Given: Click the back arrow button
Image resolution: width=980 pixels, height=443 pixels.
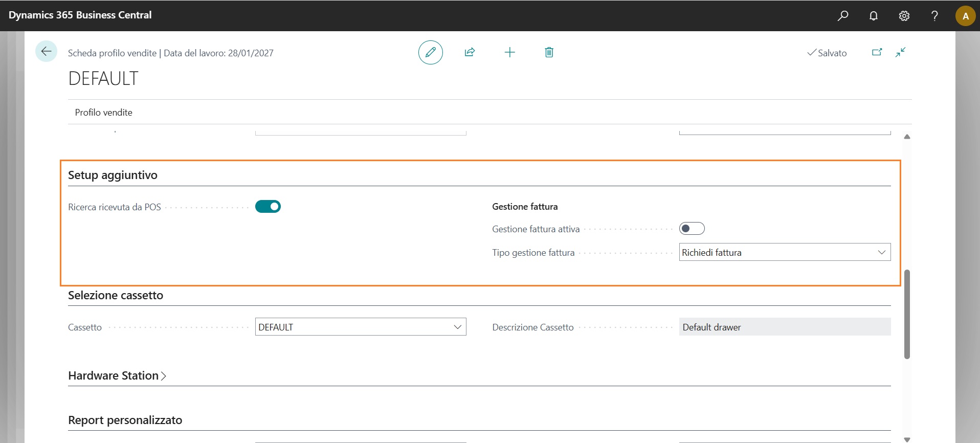Looking at the screenshot, I should [x=46, y=52].
